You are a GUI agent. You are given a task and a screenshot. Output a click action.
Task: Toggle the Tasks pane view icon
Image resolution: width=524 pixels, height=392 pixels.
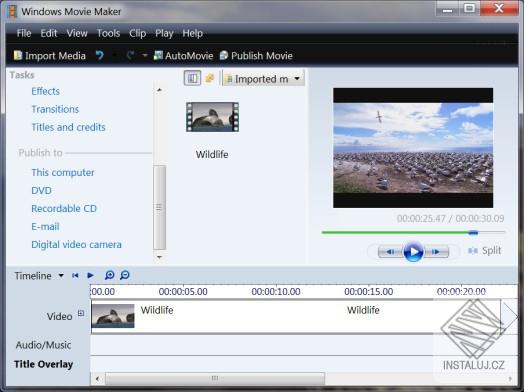tap(192, 78)
